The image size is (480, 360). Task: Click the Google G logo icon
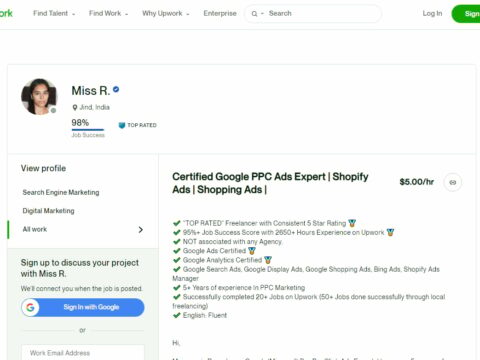[30, 307]
